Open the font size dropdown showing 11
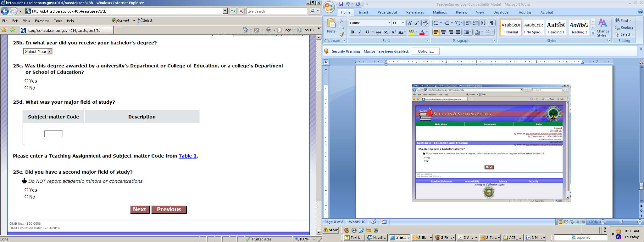 [403, 23]
